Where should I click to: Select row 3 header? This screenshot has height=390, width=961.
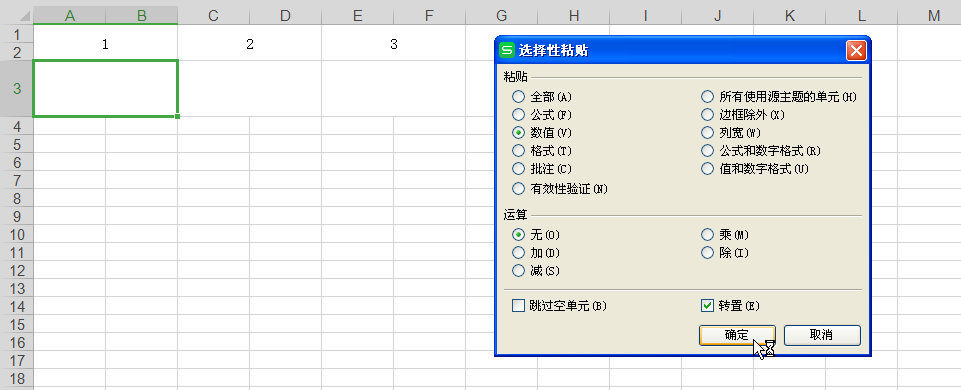point(17,88)
